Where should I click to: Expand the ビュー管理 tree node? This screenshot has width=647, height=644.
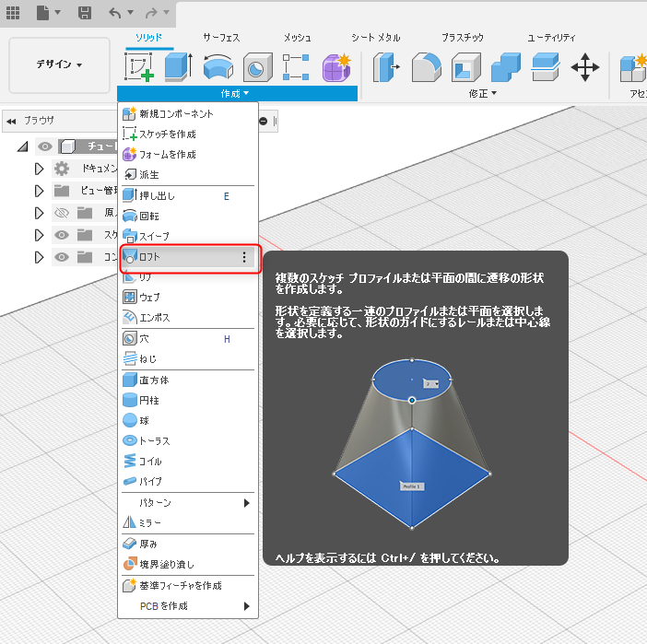pyautogui.click(x=40, y=191)
